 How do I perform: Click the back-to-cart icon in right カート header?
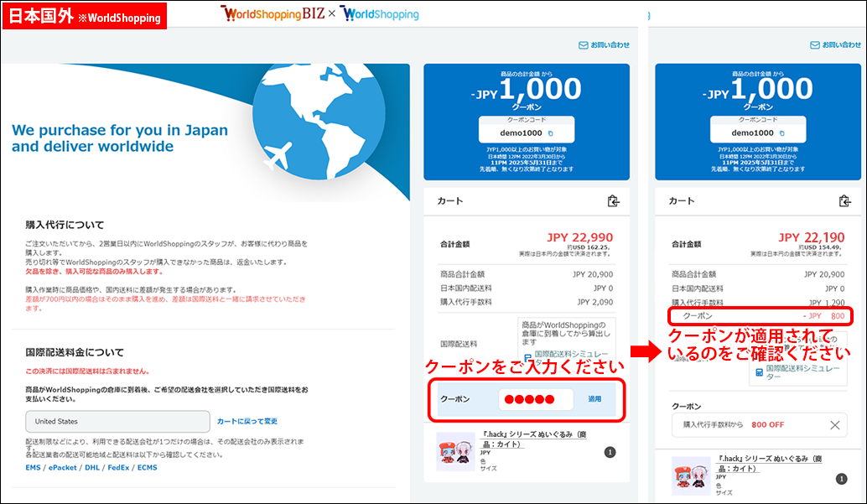click(844, 201)
